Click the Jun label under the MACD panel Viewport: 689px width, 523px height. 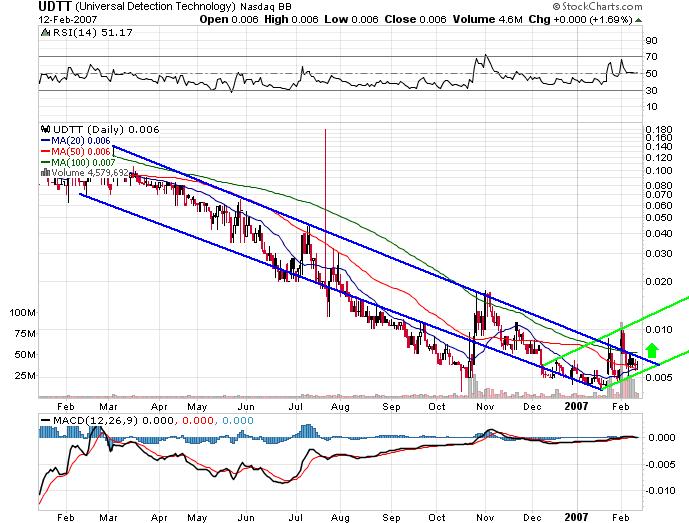tap(246, 518)
